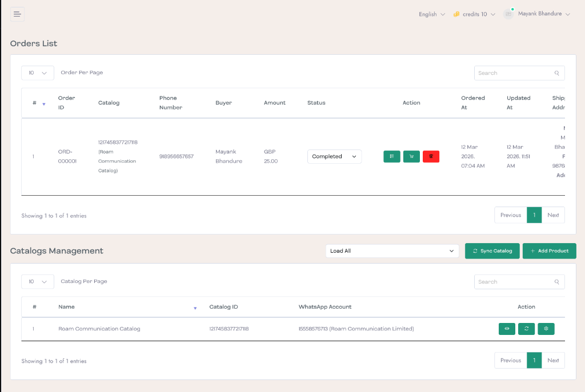Screen dimensions: 585x392
Task: Click the Add Product button
Action: tap(549, 250)
